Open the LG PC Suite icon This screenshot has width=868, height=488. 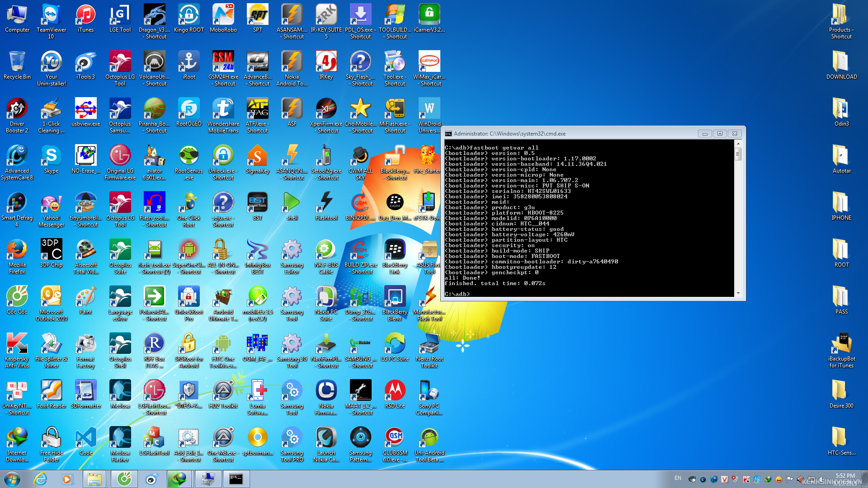395,347
